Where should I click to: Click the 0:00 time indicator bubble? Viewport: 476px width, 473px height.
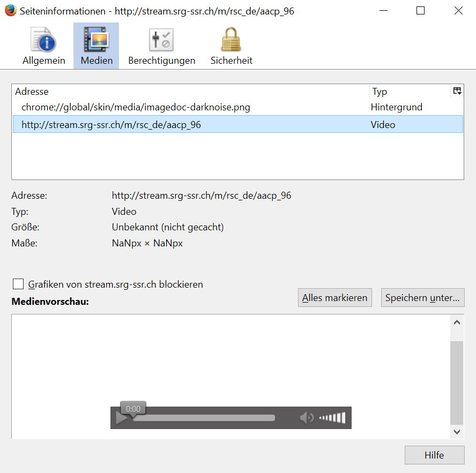coord(133,409)
